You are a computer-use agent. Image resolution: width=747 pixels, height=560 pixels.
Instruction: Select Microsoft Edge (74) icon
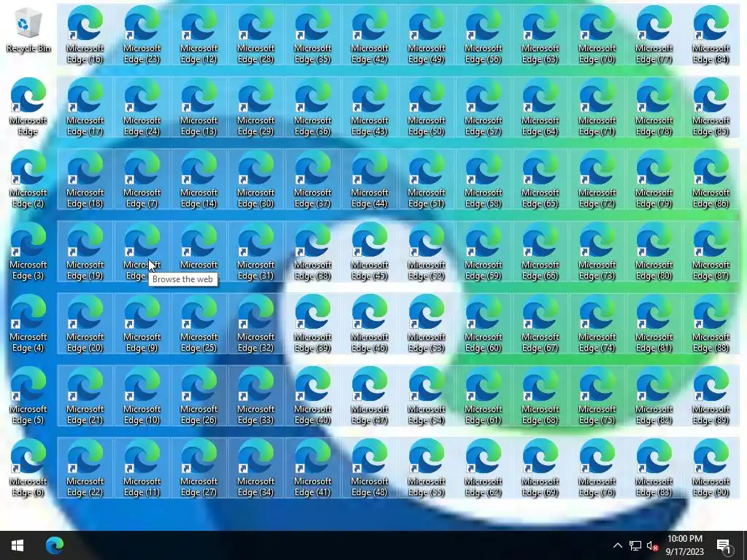point(597,324)
